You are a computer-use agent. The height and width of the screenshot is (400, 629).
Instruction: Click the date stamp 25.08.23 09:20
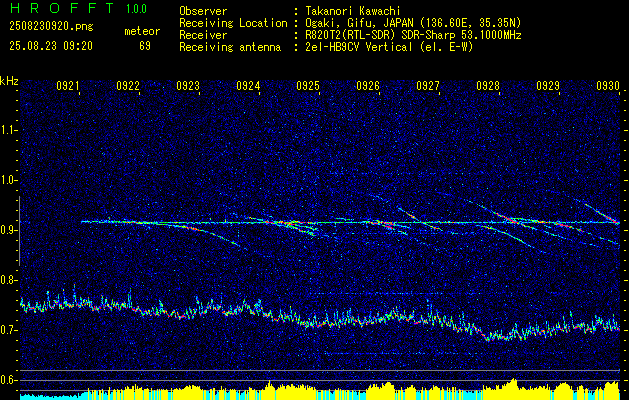coord(51,46)
